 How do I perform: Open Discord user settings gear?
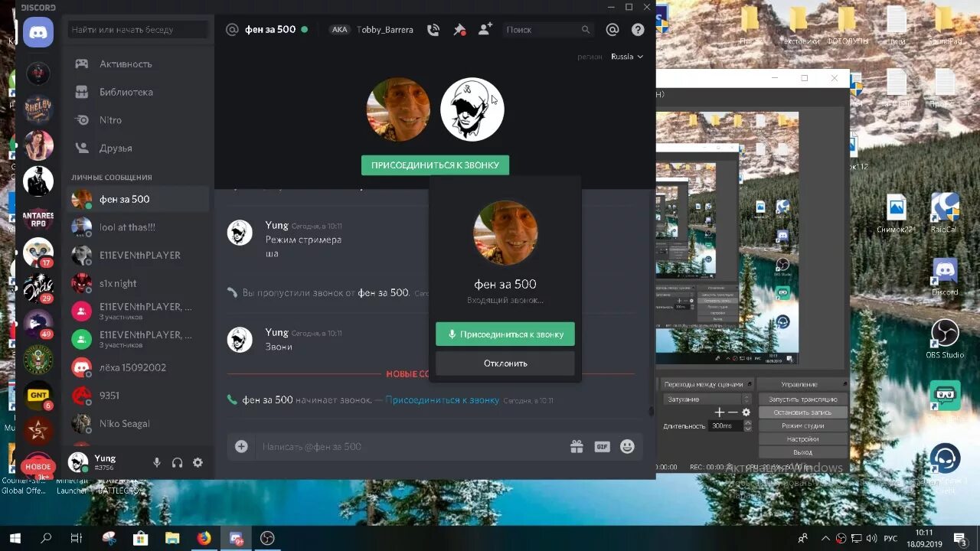click(x=198, y=462)
